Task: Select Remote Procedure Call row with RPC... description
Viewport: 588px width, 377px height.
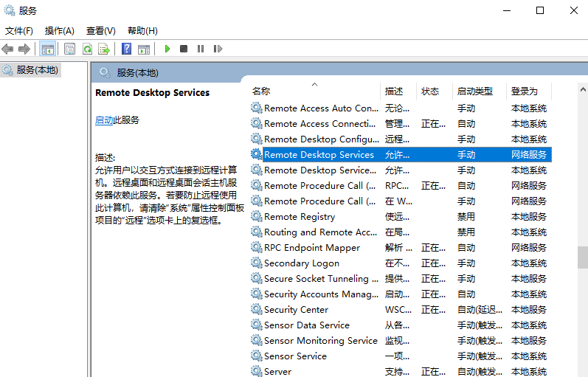Action: 401,186
